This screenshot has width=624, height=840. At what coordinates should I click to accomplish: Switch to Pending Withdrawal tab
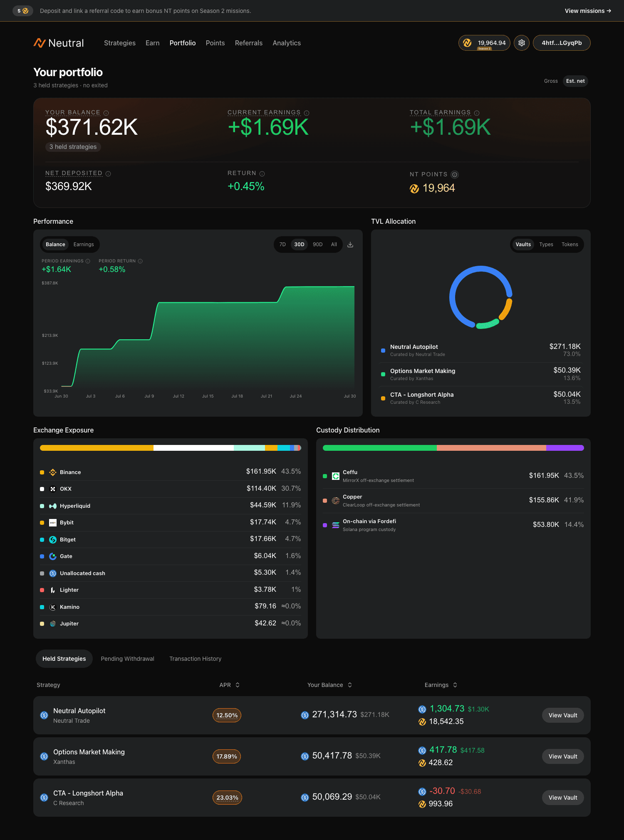tap(127, 659)
